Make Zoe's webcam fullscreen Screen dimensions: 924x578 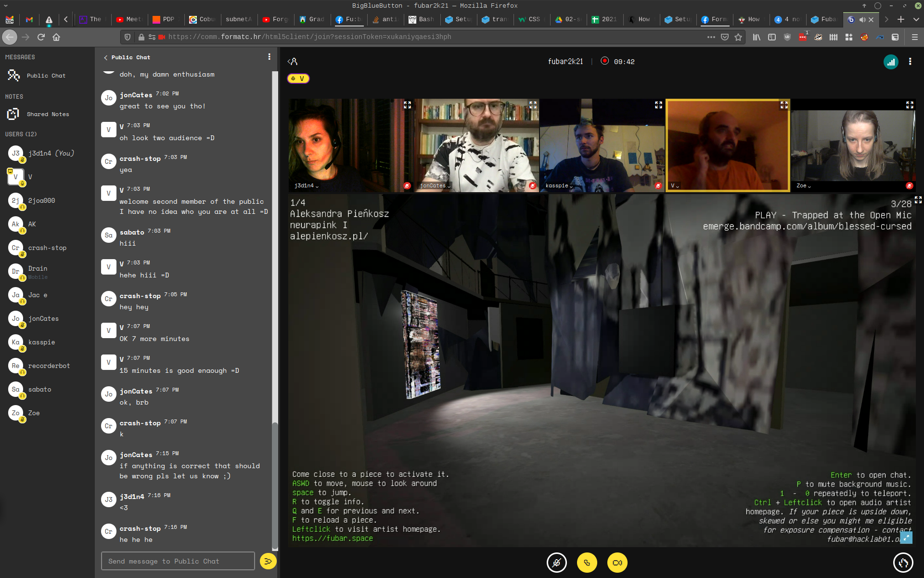click(910, 105)
